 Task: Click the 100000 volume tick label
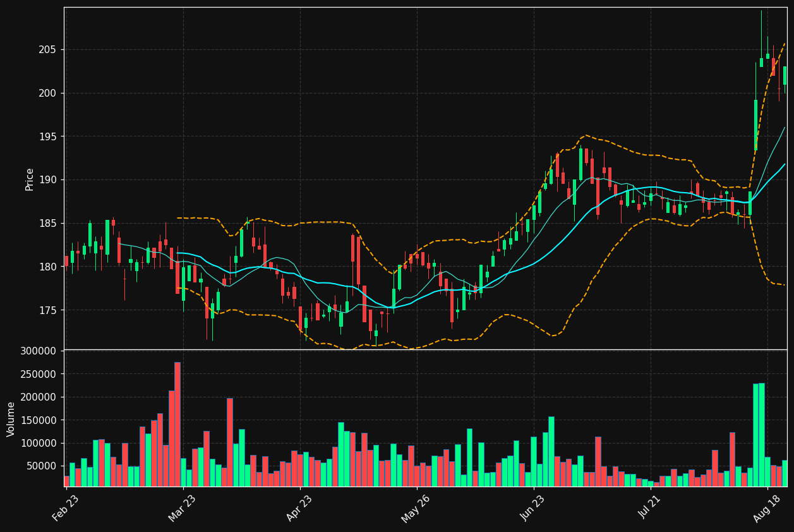click(39, 443)
